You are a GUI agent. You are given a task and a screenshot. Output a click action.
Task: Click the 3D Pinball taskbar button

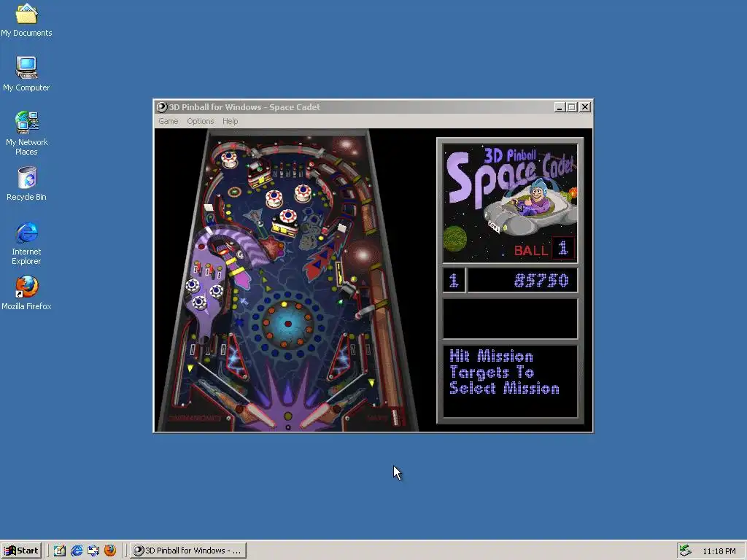[x=188, y=551]
